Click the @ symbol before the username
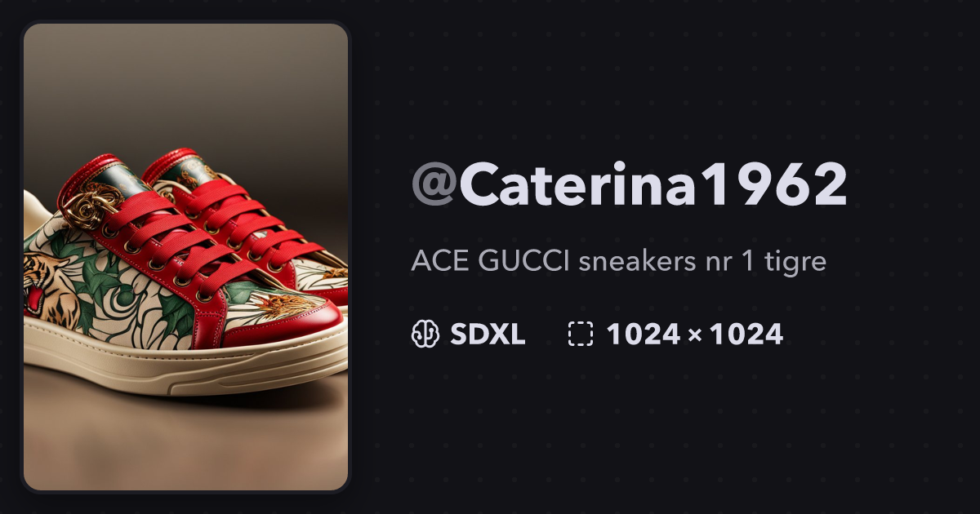The image size is (980, 514). click(x=434, y=186)
